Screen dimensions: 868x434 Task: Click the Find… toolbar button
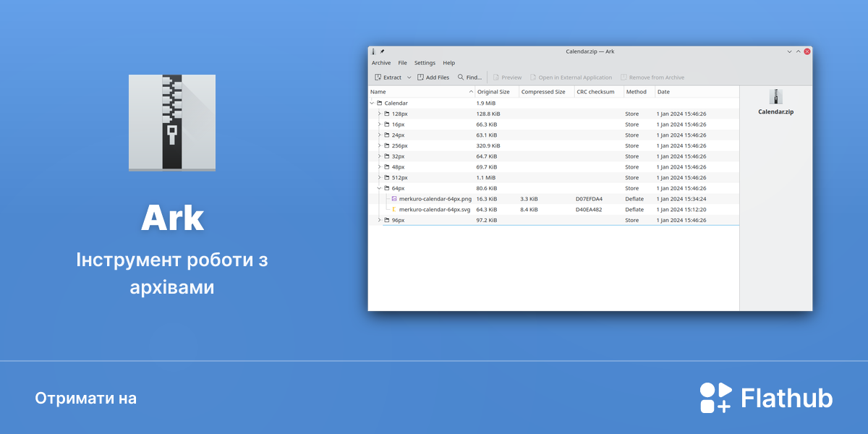tap(469, 77)
